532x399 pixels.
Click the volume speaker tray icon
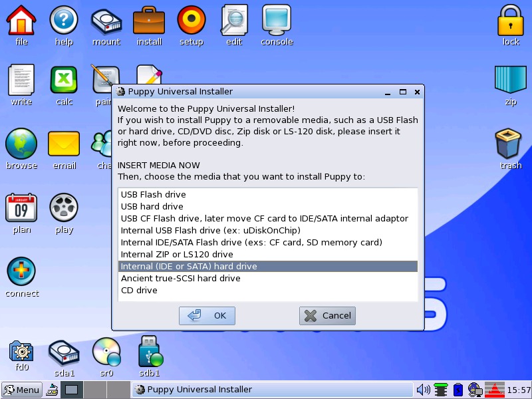pos(423,390)
